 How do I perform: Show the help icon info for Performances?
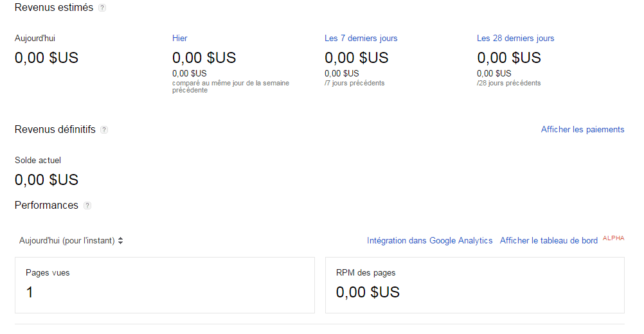[x=87, y=206]
